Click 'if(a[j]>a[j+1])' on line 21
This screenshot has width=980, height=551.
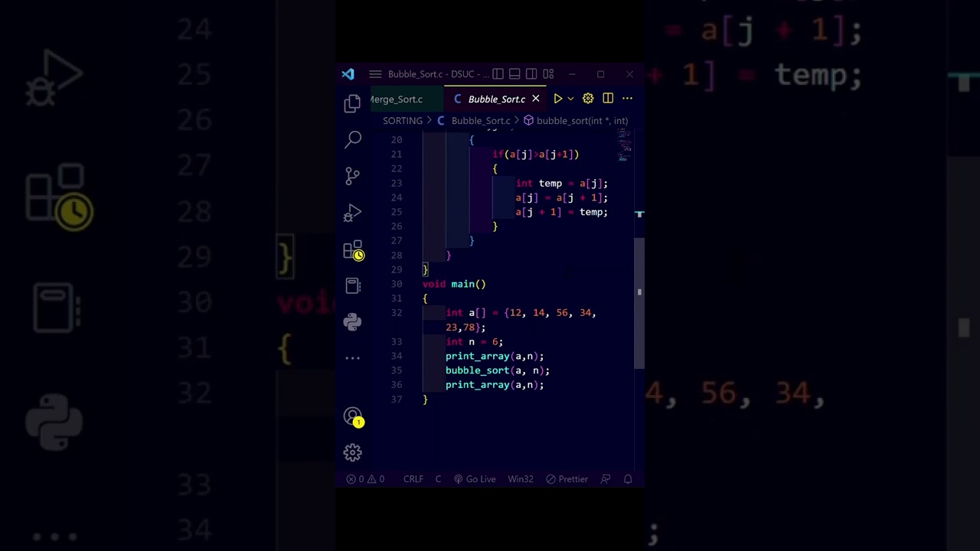pyautogui.click(x=536, y=155)
